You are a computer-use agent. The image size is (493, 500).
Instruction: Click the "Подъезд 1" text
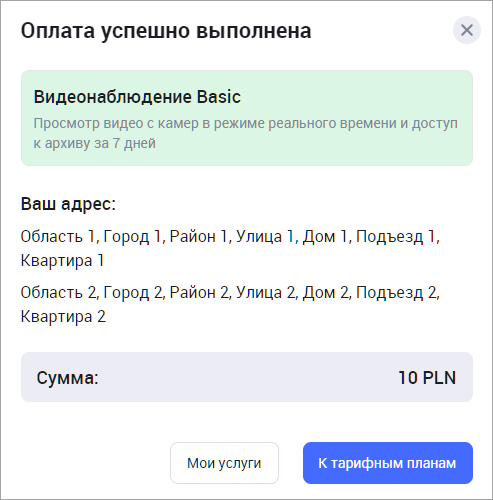[396, 237]
